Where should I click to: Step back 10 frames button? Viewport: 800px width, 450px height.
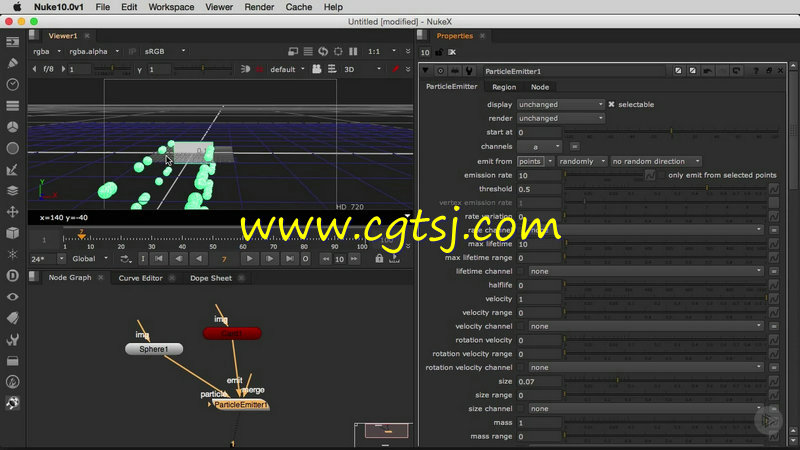coord(326,259)
